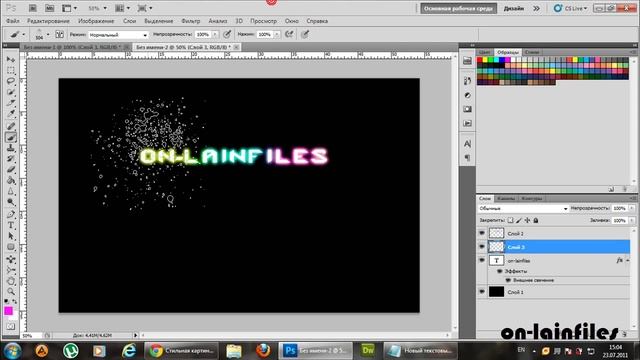The image size is (640, 360).
Task: Toggle lock position for the layer
Action: tap(527, 220)
